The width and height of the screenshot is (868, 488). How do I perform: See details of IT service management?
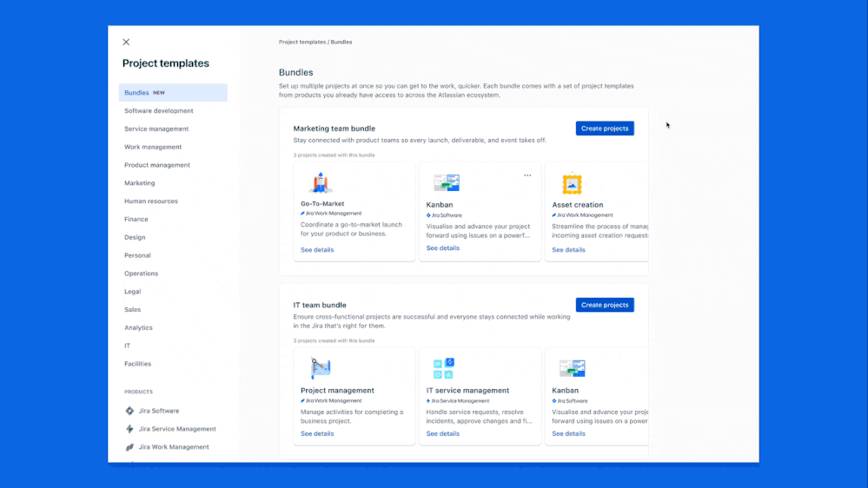[x=443, y=434]
